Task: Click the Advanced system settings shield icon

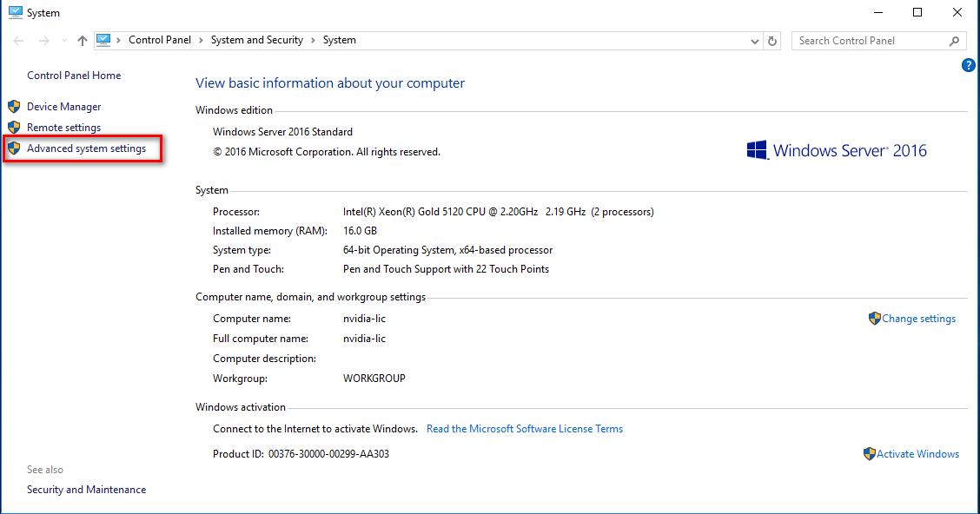Action: [14, 148]
